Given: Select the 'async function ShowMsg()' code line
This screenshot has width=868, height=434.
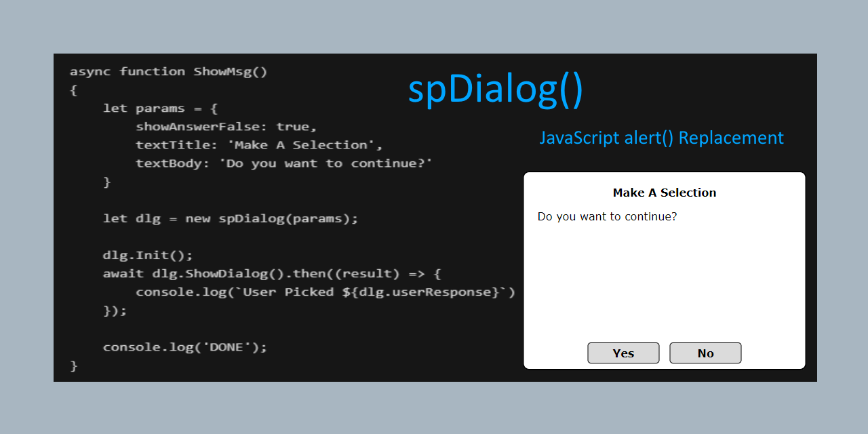Looking at the screenshot, I should [x=168, y=71].
